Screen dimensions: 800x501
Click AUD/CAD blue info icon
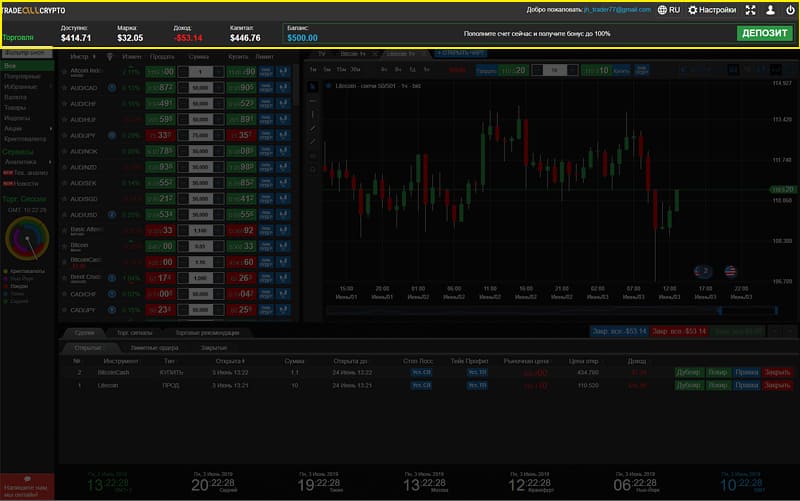[x=112, y=88]
